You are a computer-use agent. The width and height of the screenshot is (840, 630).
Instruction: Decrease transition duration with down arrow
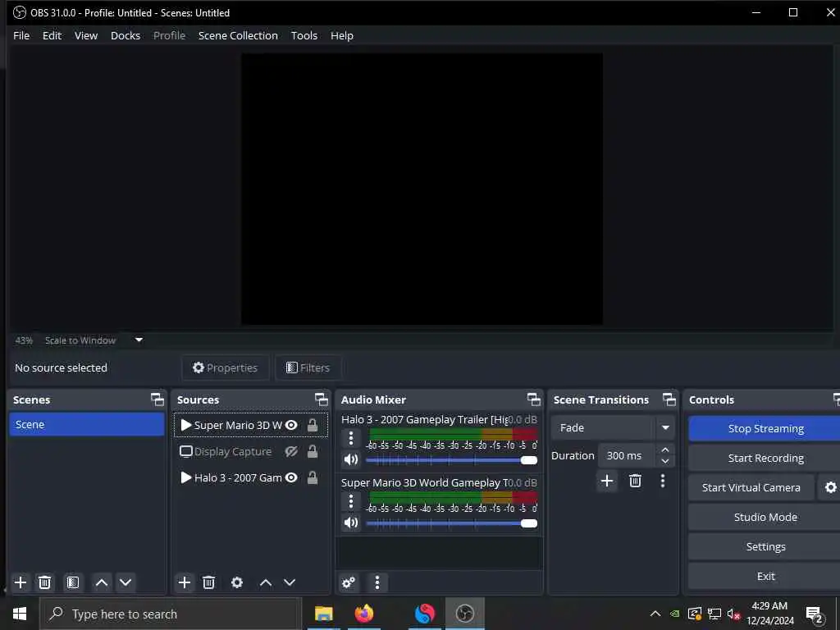[x=664, y=461]
